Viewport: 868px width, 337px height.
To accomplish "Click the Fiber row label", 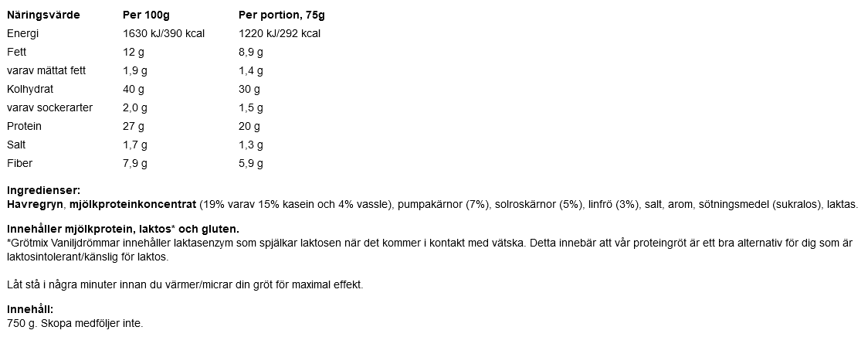I will [19, 163].
